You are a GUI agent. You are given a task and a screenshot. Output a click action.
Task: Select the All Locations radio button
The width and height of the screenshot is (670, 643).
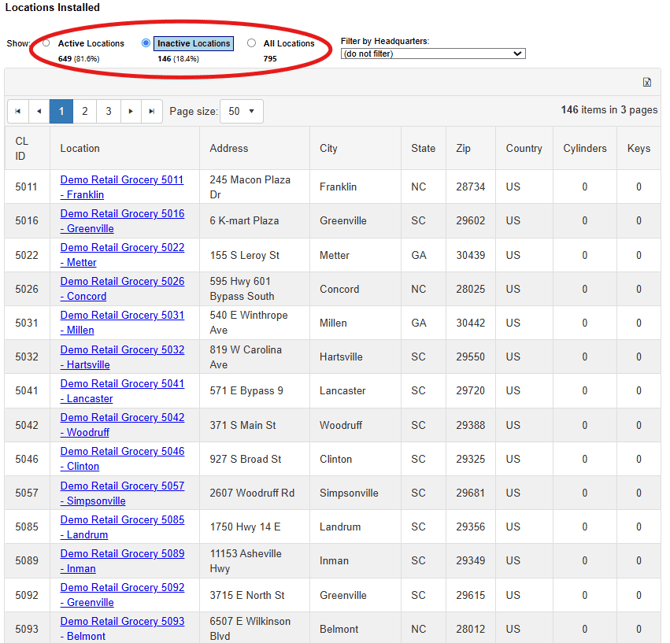click(x=252, y=44)
